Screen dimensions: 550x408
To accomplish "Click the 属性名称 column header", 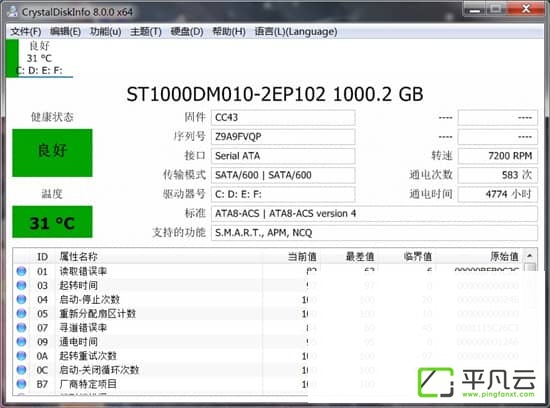I will [x=160, y=257].
